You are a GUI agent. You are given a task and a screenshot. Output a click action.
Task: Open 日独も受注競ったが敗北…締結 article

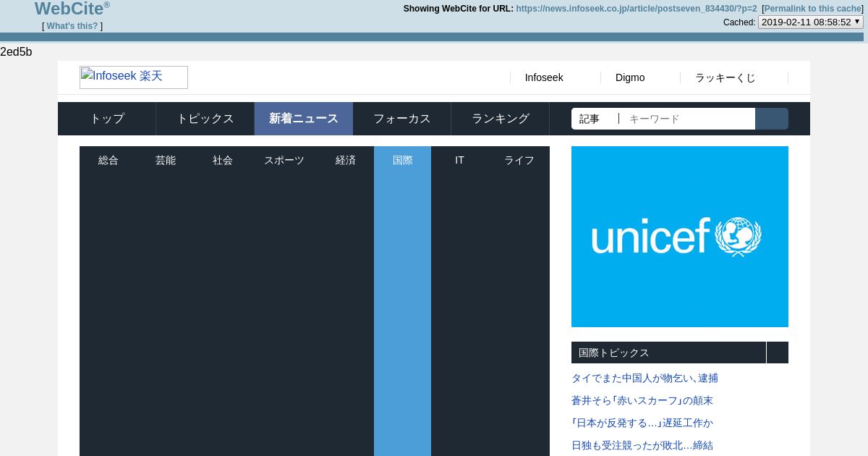[642, 445]
